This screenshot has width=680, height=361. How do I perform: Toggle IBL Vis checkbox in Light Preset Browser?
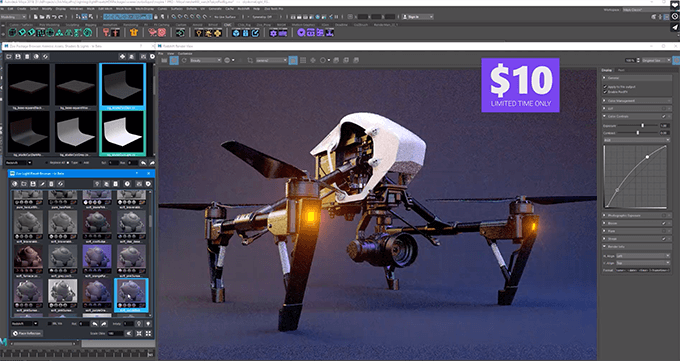click(x=49, y=324)
